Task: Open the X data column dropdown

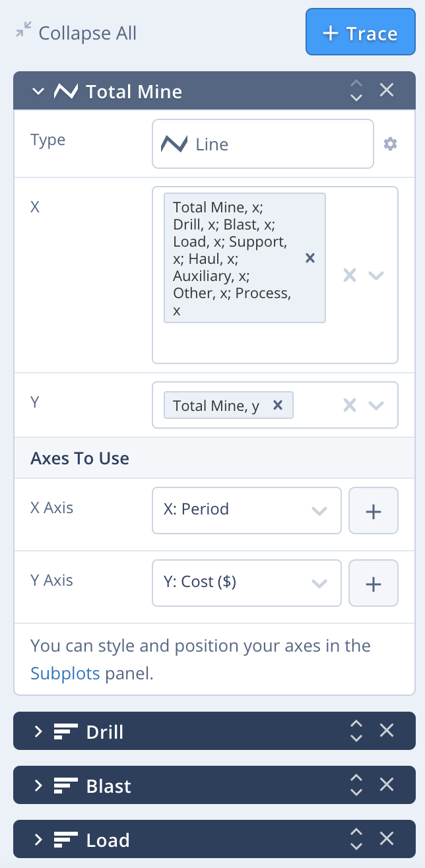Action: 376,275
